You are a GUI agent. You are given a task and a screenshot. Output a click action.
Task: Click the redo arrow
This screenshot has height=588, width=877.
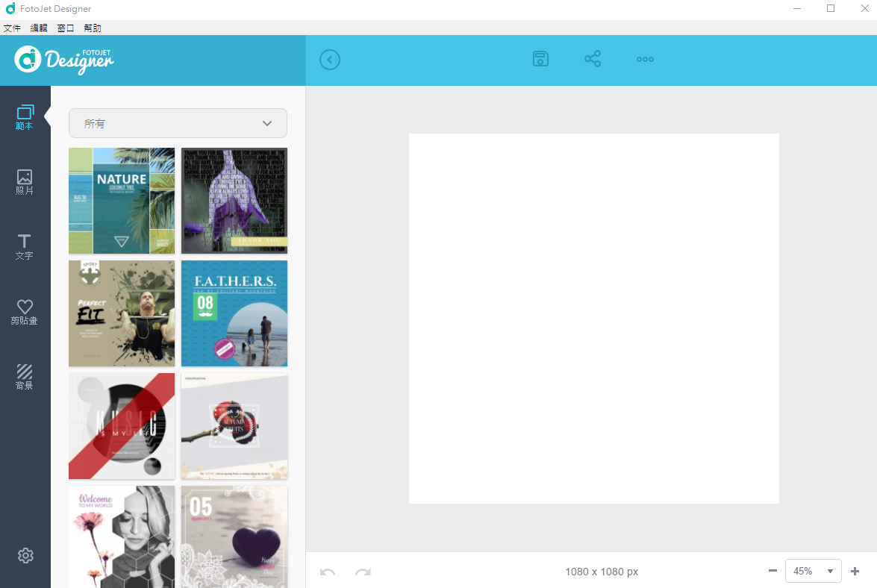(363, 572)
